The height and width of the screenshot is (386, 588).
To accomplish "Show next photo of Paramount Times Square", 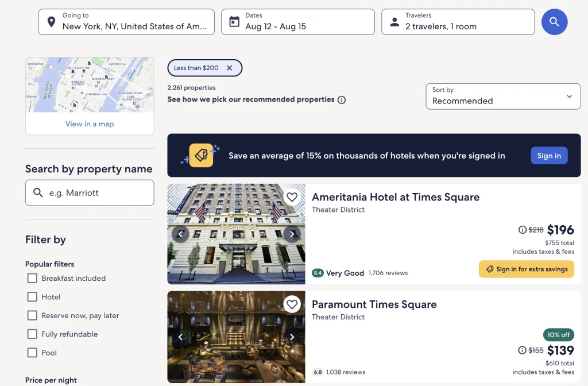I will tap(292, 337).
